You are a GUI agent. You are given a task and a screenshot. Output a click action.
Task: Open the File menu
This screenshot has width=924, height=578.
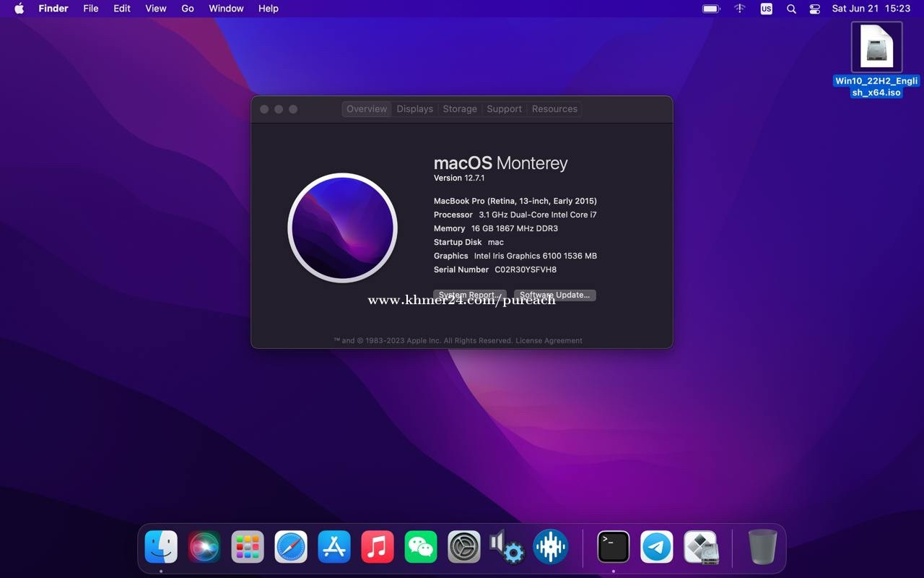(91, 9)
